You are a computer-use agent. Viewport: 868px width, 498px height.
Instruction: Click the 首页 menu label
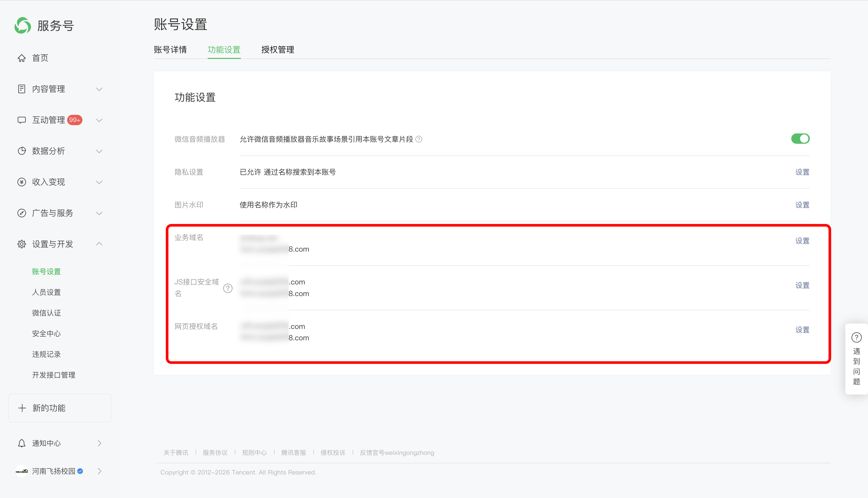click(x=40, y=58)
